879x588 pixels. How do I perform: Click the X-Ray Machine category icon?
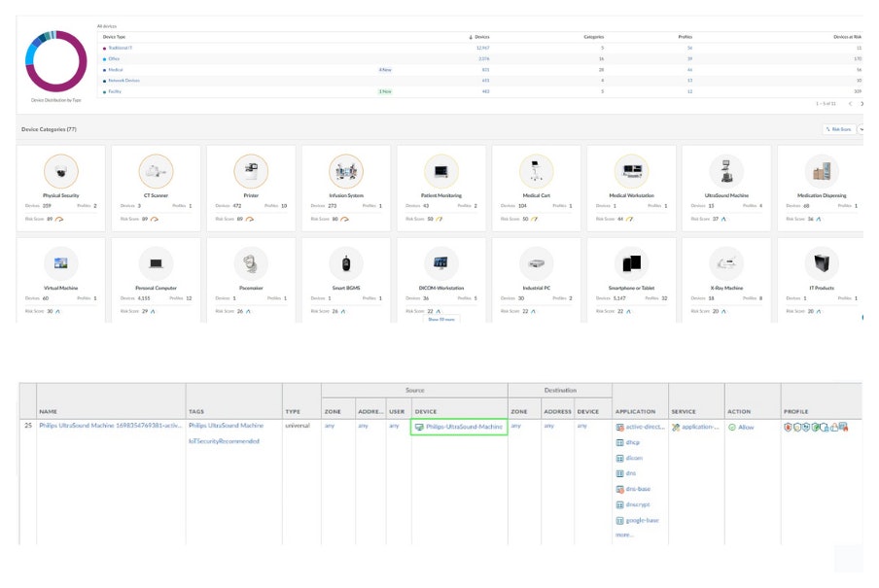click(x=726, y=262)
